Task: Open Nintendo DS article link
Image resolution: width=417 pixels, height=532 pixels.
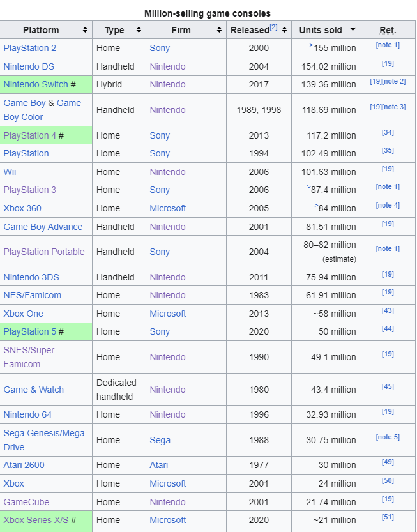Action: [x=29, y=66]
